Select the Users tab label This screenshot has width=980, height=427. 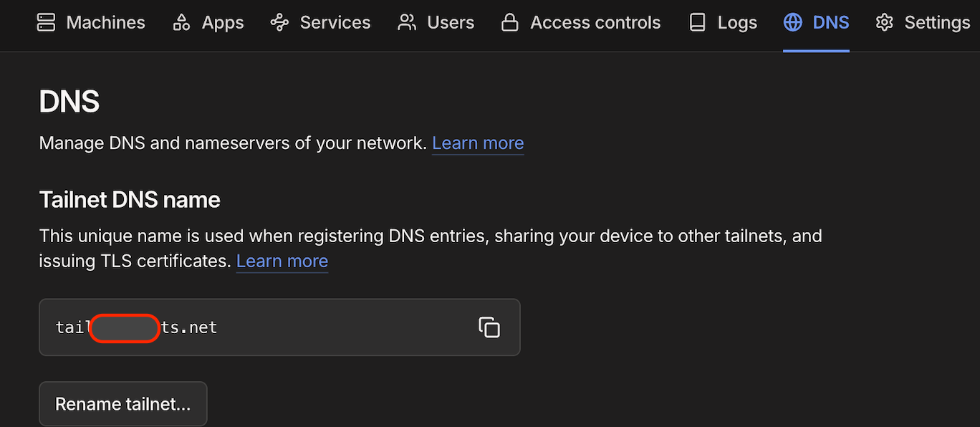(451, 23)
